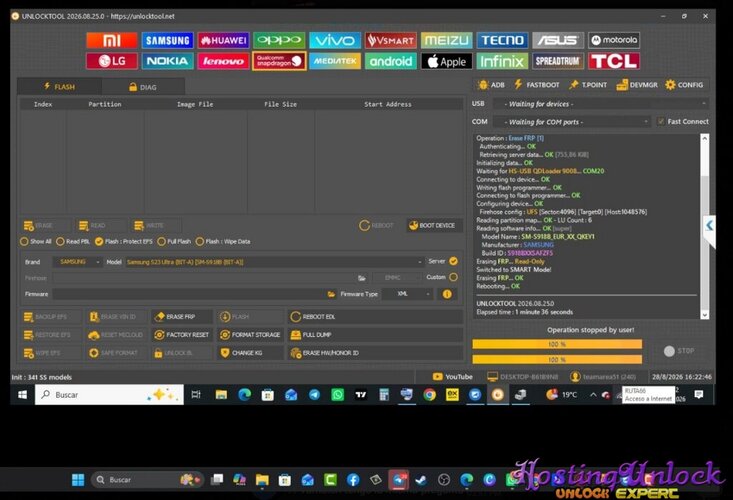Screen dimensions: 733x500
Task: Open the ADB menu
Action: tap(491, 85)
